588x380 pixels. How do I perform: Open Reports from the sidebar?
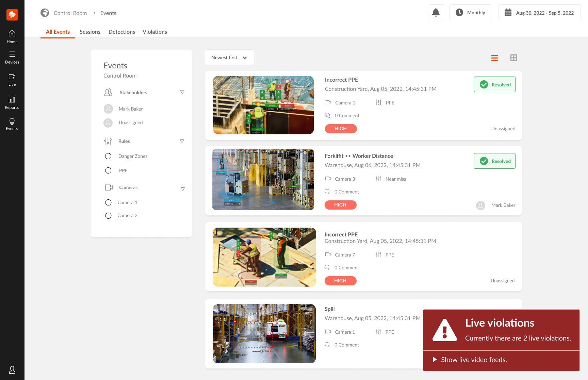tap(12, 103)
